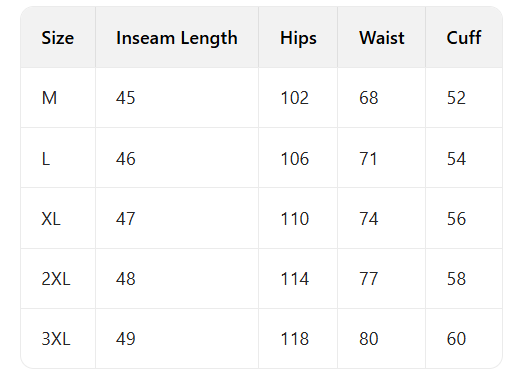Click the Inseam Length column header

[177, 38]
